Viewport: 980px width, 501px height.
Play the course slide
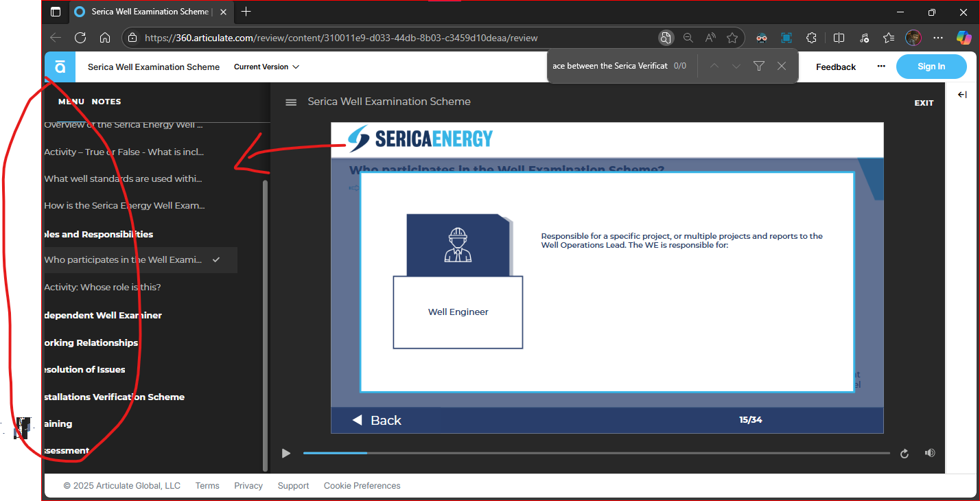tap(286, 453)
